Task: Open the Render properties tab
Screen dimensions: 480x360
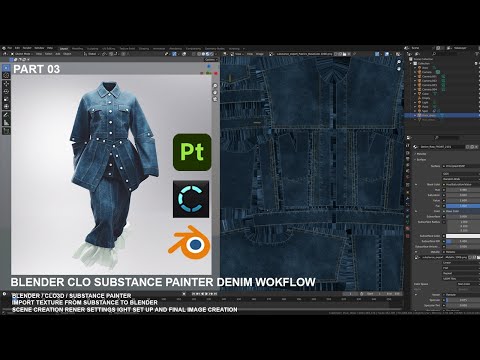Action: point(408,152)
